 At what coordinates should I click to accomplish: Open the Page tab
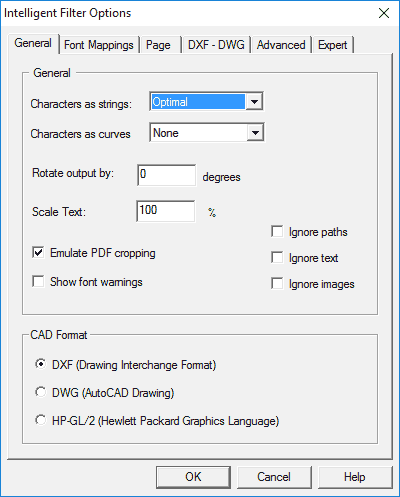159,45
